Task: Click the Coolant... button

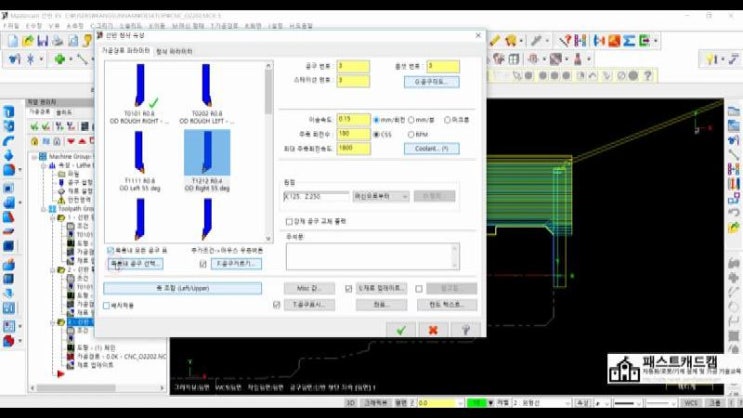Action: (431, 148)
